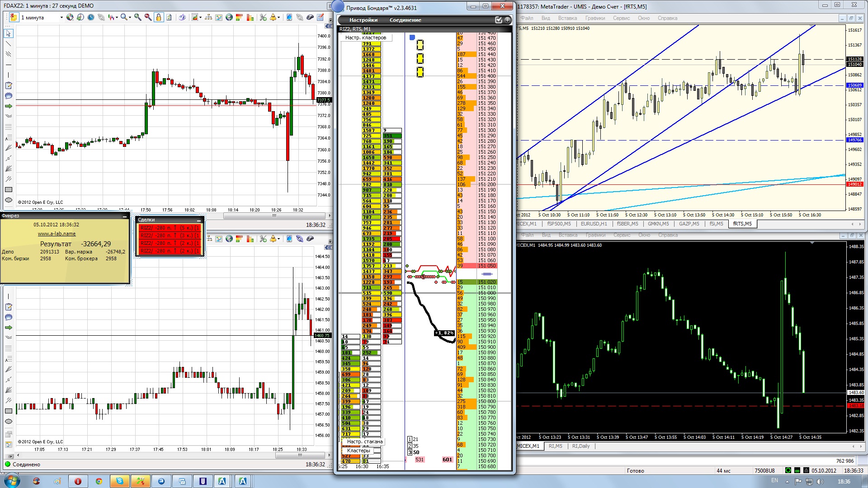Open the Настройки menu
The height and width of the screenshot is (488, 868).
click(363, 20)
